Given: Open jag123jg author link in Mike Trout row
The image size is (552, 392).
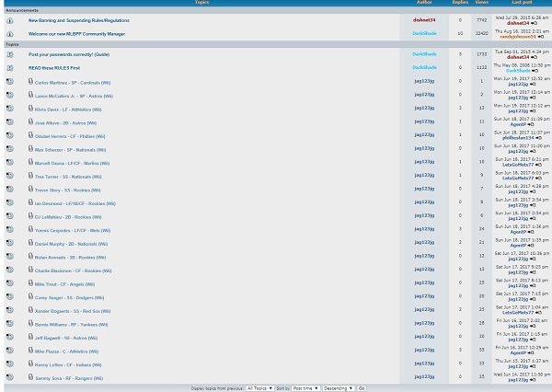Looking at the screenshot, I should pos(424,282).
